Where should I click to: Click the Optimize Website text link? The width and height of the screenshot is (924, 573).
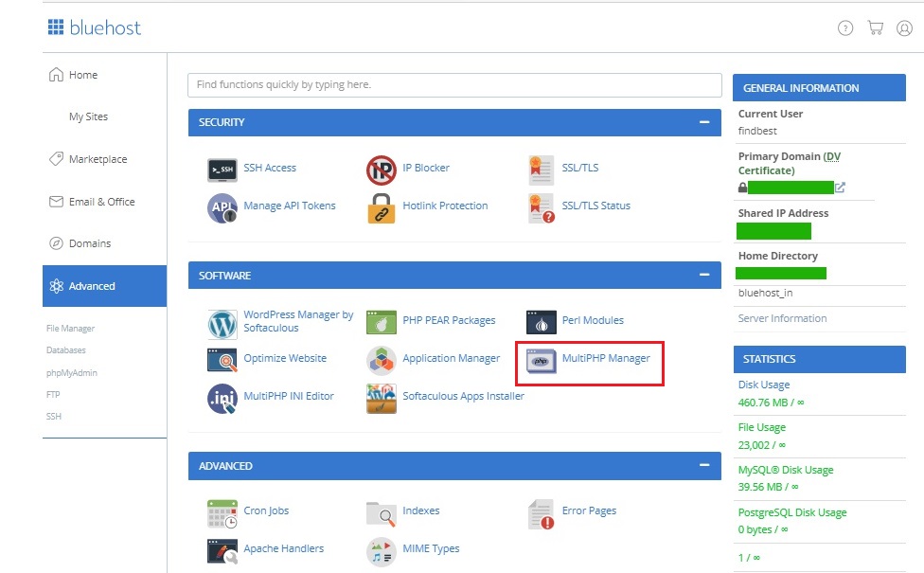(285, 358)
